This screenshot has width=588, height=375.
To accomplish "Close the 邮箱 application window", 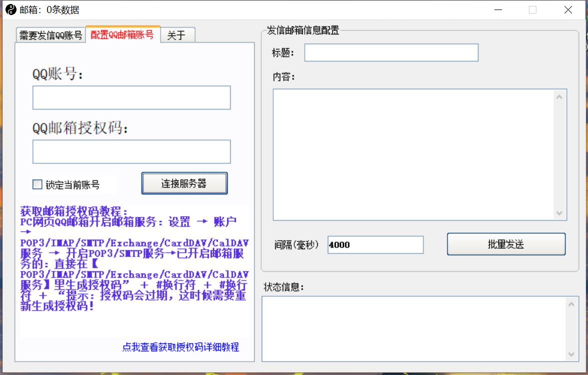I will pos(568,10).
